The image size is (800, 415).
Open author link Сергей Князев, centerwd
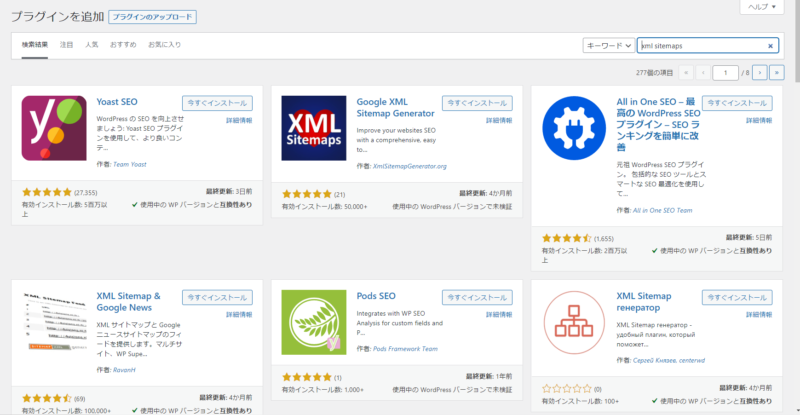tap(669, 360)
